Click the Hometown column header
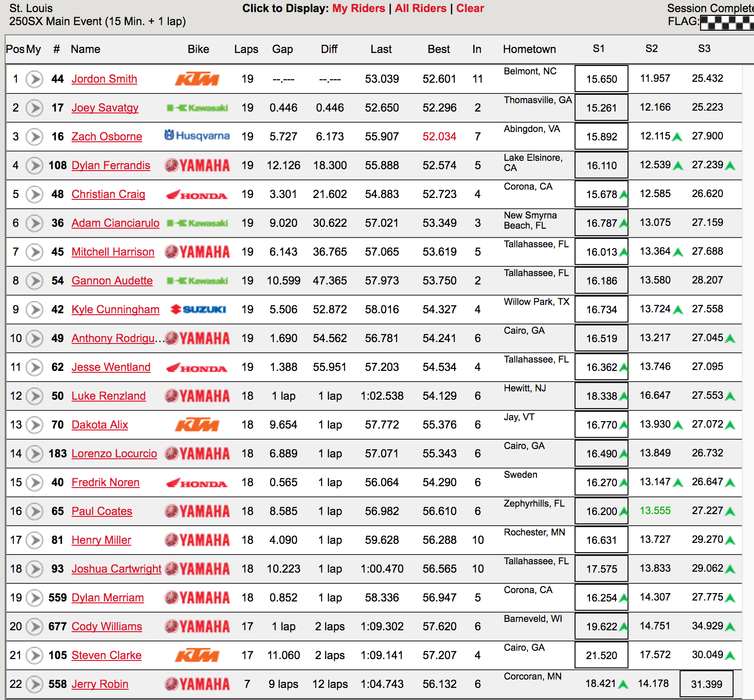The height and width of the screenshot is (700, 754). [529, 49]
